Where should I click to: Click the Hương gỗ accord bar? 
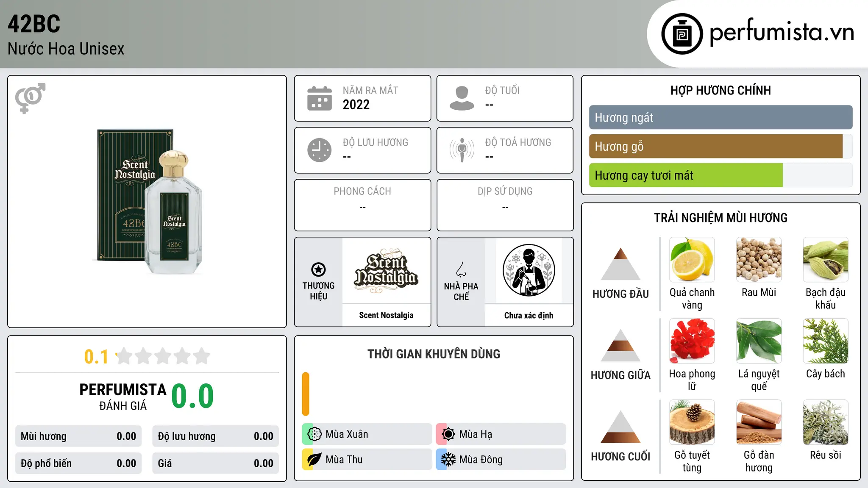tap(721, 146)
